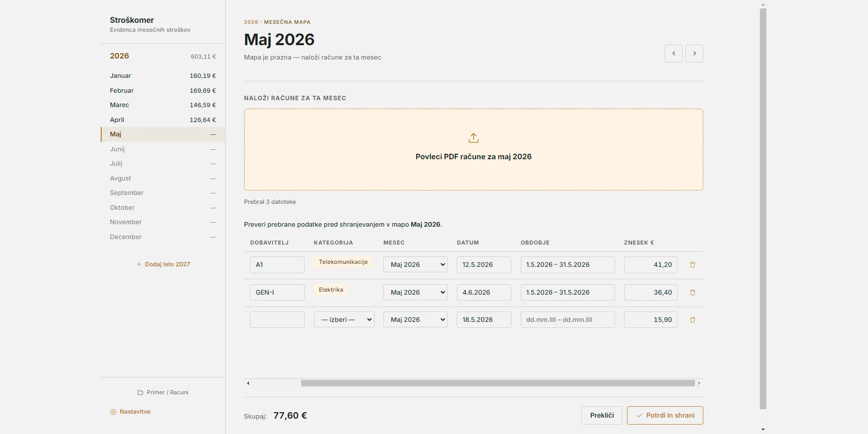Open month dropdown in the 15,90 row
This screenshot has height=434, width=868.
coord(416,320)
